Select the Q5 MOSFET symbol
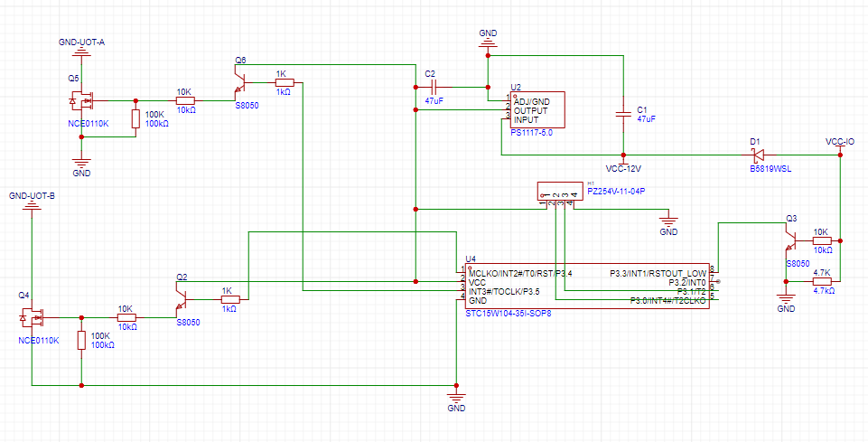 [x=83, y=101]
